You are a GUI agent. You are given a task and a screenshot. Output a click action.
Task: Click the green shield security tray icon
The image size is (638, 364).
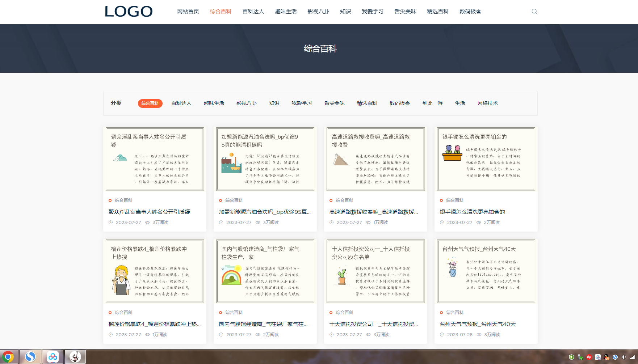(571, 357)
